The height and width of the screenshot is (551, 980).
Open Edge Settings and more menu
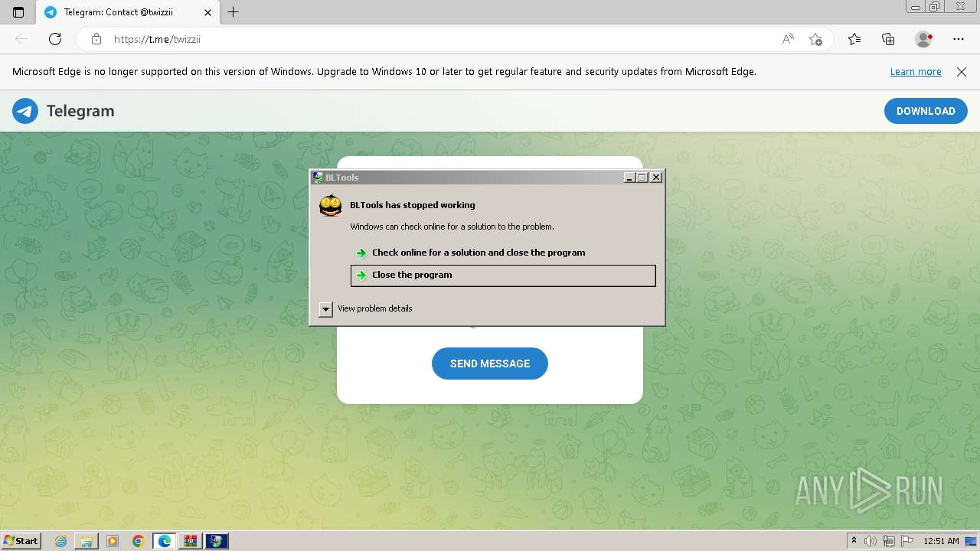959,39
